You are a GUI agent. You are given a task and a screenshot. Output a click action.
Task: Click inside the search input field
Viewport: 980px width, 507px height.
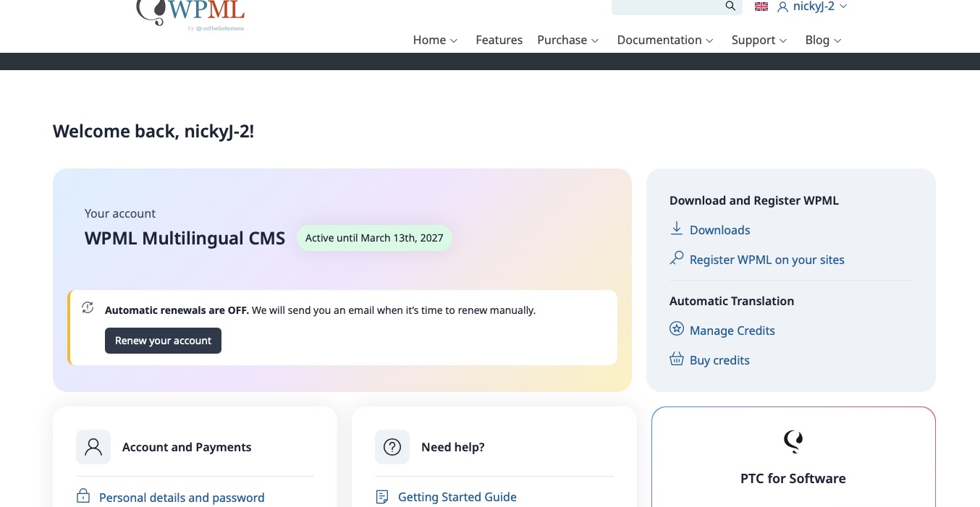(666, 7)
